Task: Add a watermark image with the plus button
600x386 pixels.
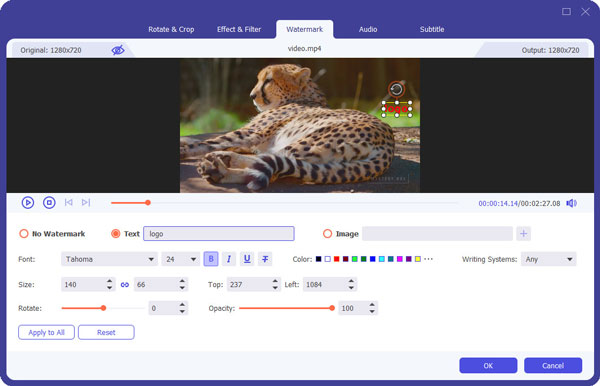Action: click(523, 233)
